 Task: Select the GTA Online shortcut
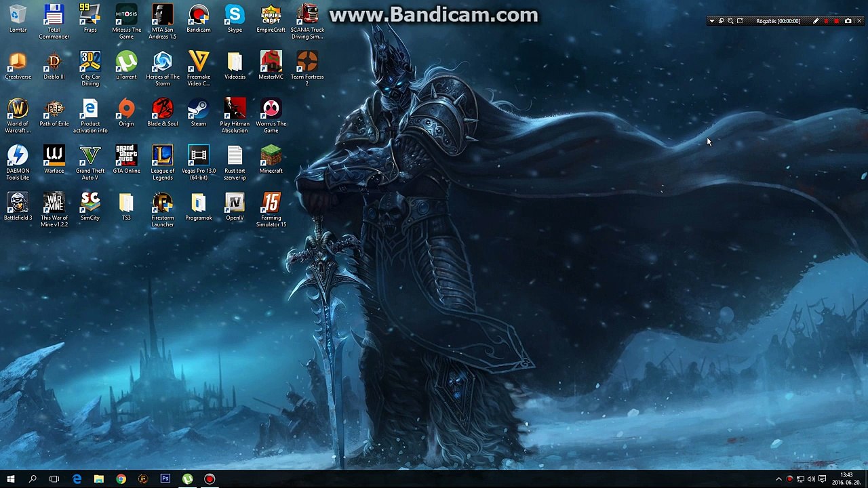126,160
